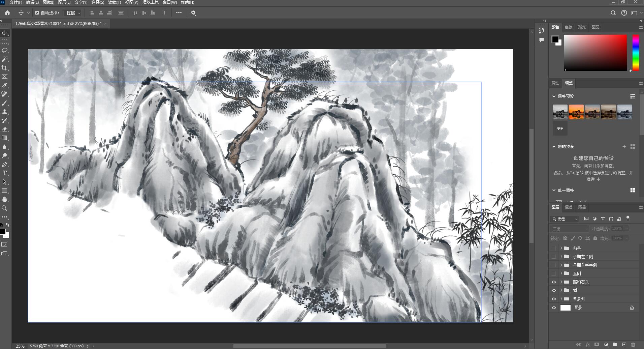
Task: Switch to the 通道 tab
Action: click(569, 207)
